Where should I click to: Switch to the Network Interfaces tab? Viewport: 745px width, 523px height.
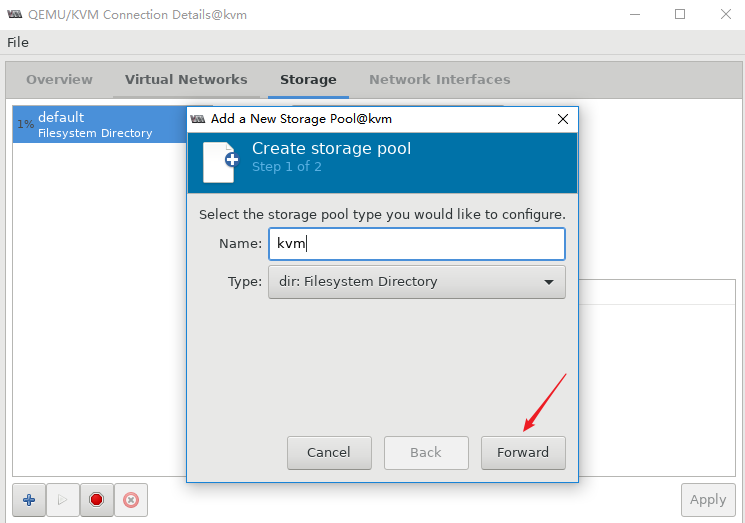click(x=440, y=79)
